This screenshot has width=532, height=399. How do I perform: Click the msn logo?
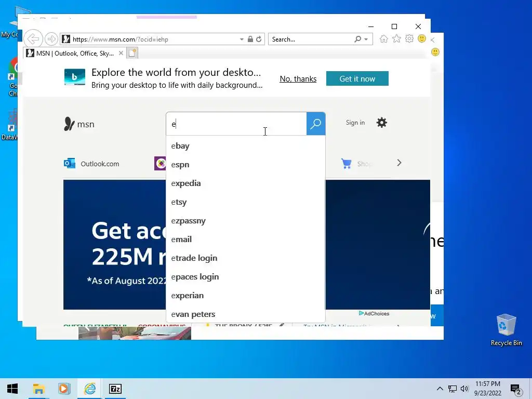pyautogui.click(x=79, y=124)
